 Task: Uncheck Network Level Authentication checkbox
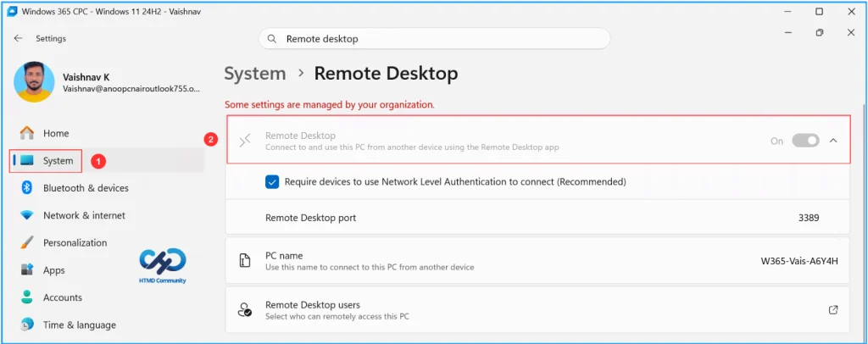coord(272,181)
